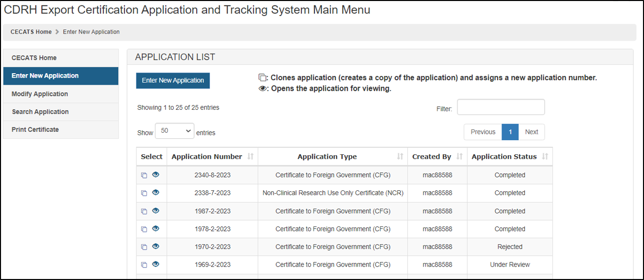Clone application 1987-2-2023
The image size is (644, 280).
pos(144,211)
